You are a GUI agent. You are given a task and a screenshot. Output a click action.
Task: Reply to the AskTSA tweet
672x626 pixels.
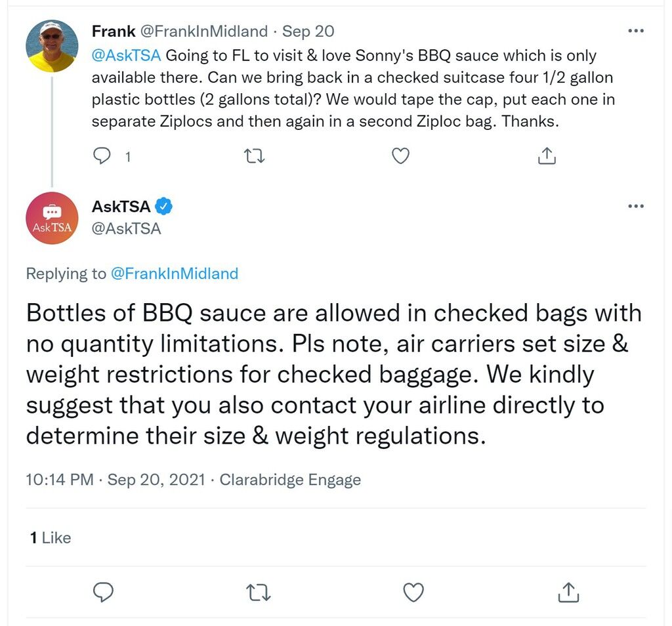pos(103,592)
